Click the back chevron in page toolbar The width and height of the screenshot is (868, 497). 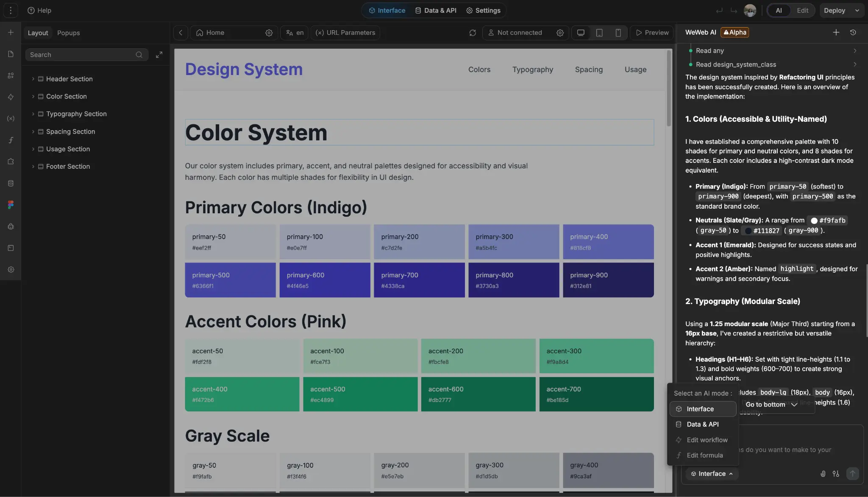[181, 33]
